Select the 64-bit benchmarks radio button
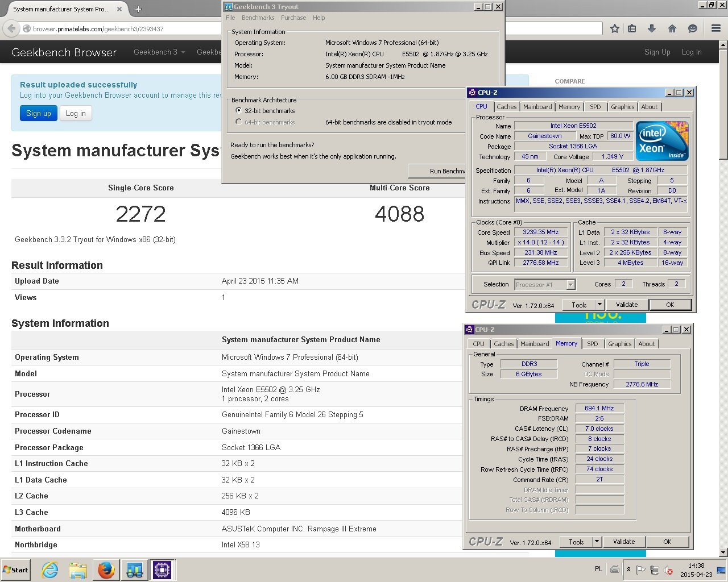This screenshot has height=582, width=728. pyautogui.click(x=239, y=122)
